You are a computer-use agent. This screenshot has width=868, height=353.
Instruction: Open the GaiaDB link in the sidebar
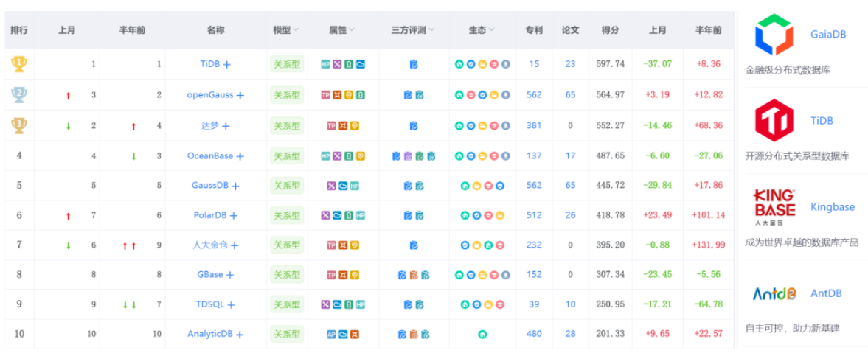pos(828,35)
